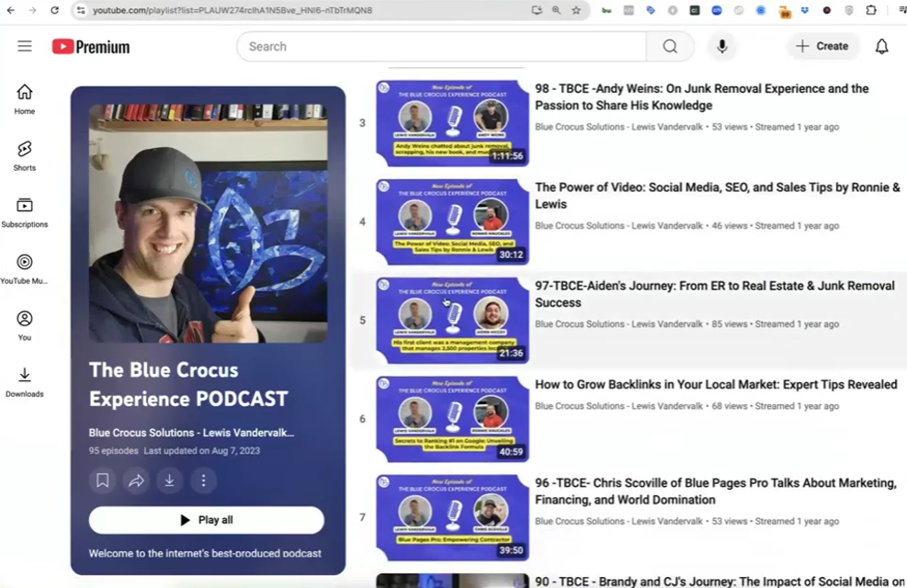Open the notifications bell
Screen dimensions: 907x588
pos(881,46)
